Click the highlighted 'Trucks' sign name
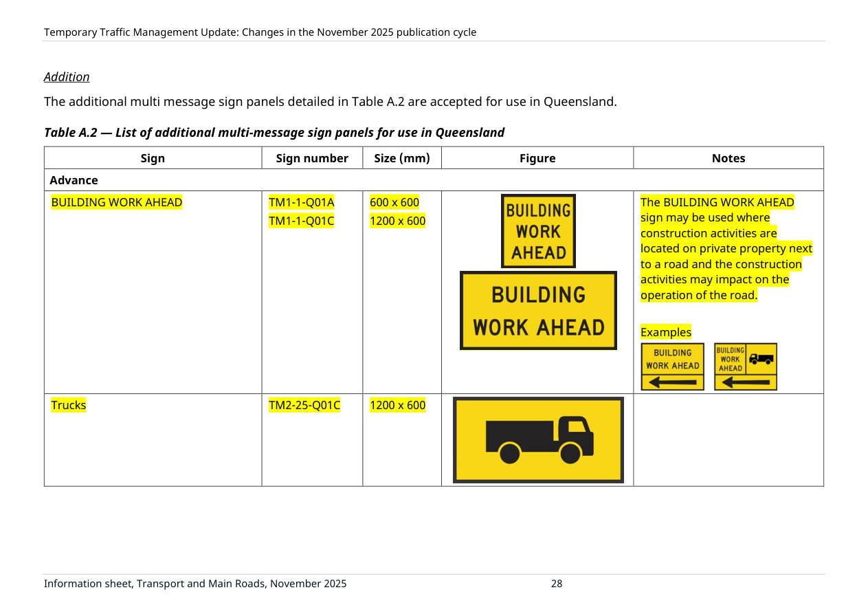The height and width of the screenshot is (614, 868). pyautogui.click(x=69, y=405)
